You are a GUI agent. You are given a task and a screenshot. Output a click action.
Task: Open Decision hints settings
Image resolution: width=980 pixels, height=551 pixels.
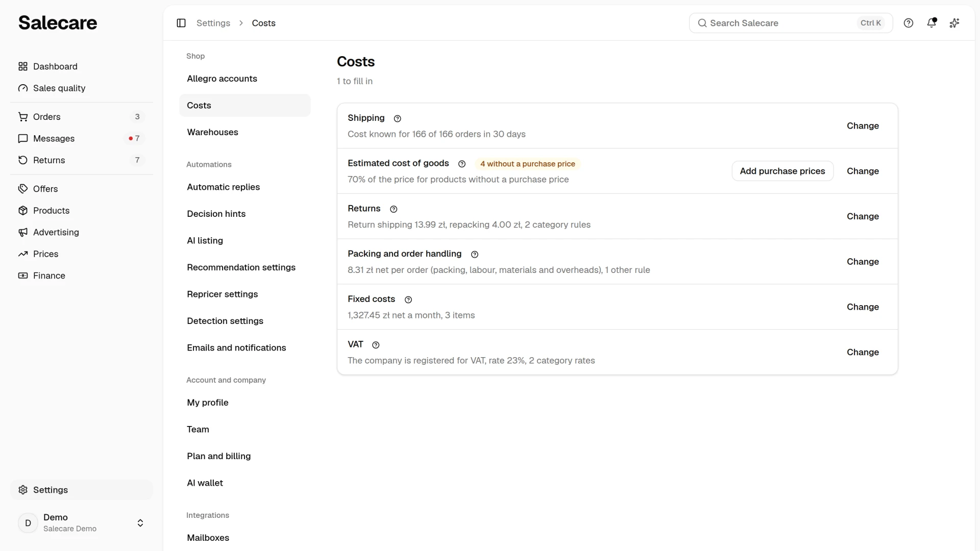click(244, 214)
